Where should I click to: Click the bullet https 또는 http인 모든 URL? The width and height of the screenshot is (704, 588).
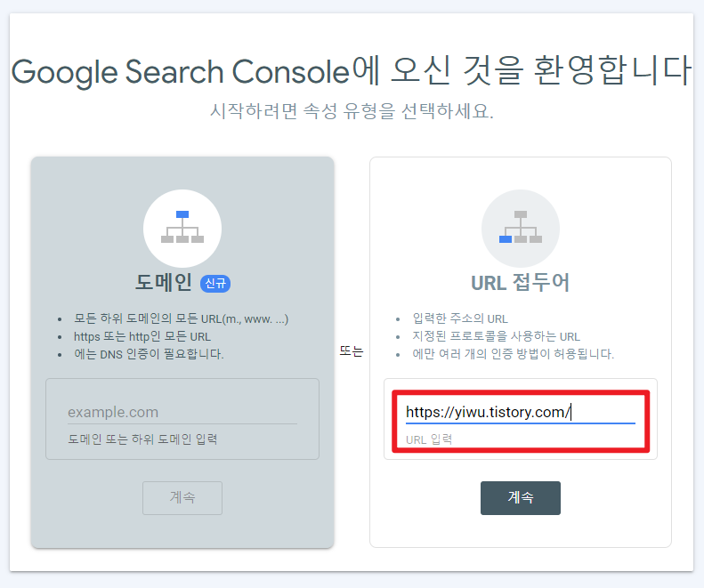[x=142, y=336]
